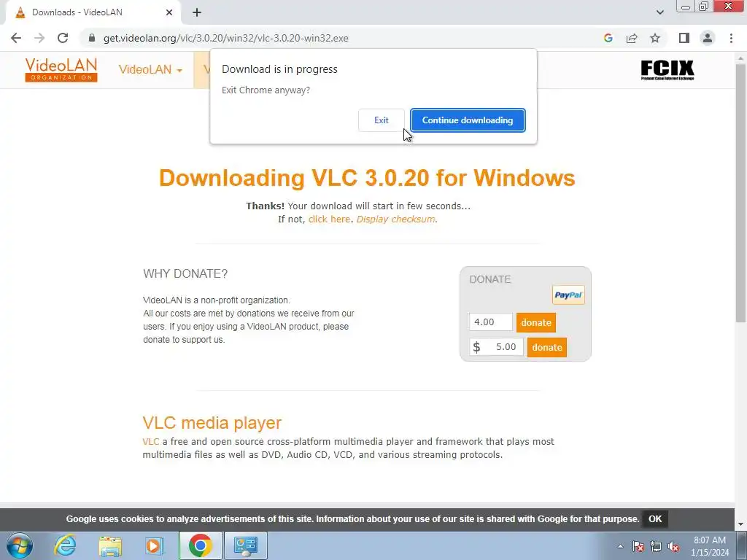Select the Downloads - VideoLAN tab
This screenshot has width=747, height=560.
93,13
